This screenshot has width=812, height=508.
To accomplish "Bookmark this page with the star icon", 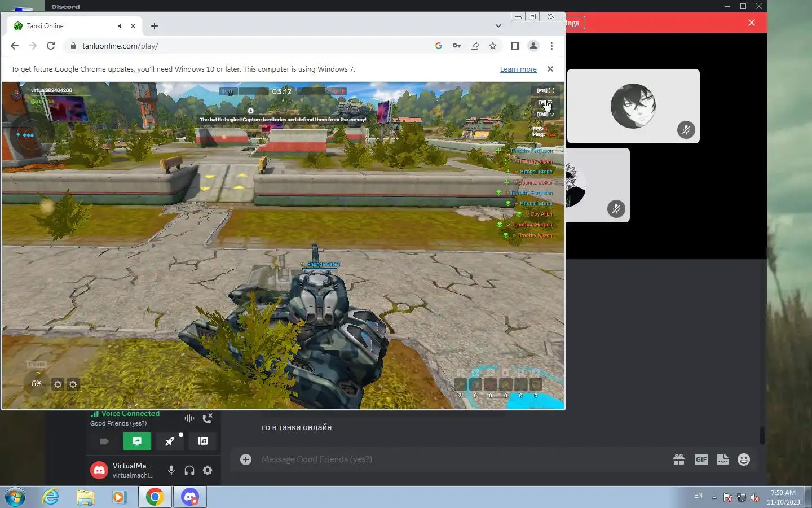I will pyautogui.click(x=493, y=46).
